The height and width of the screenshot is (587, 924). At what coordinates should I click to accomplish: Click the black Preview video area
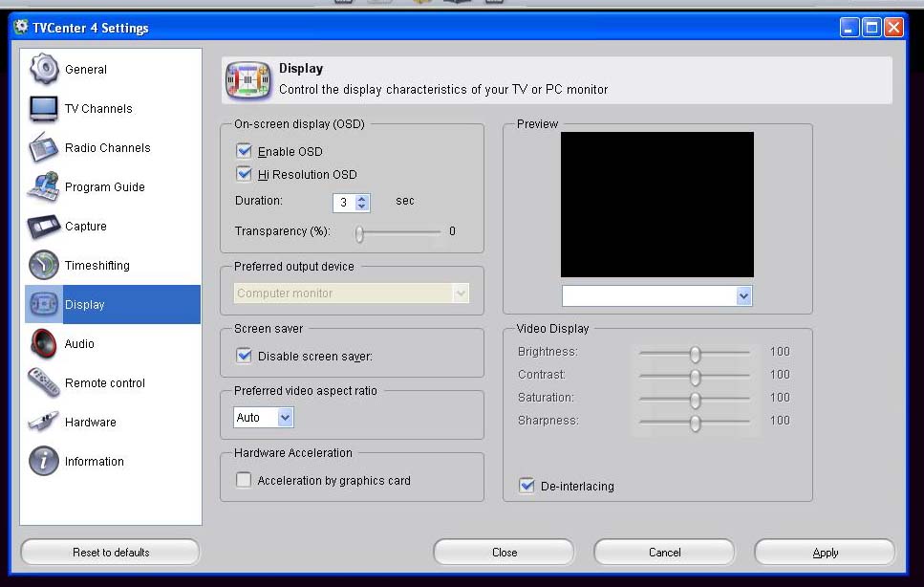[x=657, y=205]
